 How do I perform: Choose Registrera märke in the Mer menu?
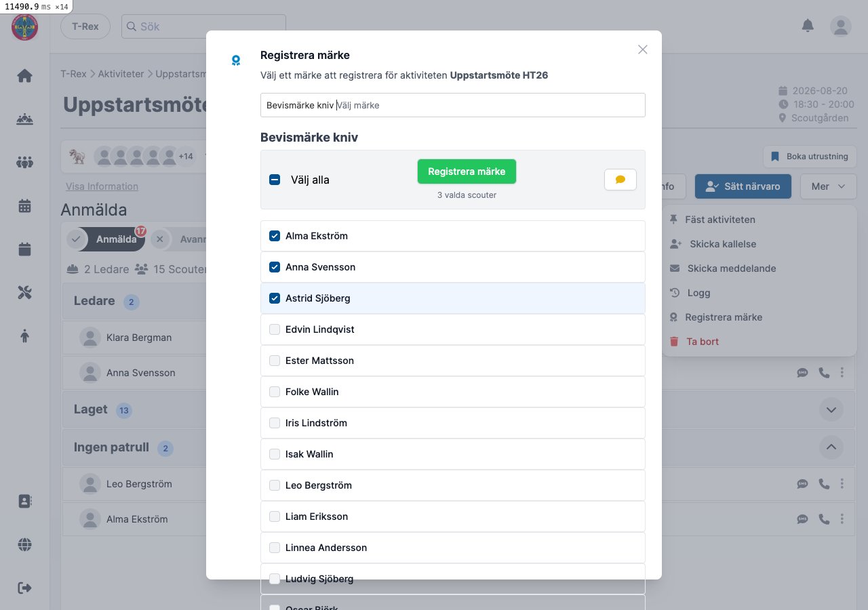[x=759, y=317]
